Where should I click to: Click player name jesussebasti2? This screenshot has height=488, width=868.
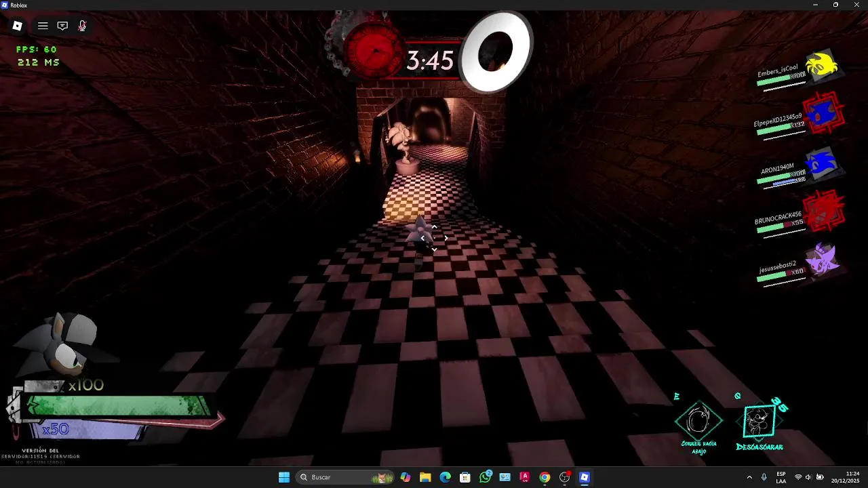point(778,267)
